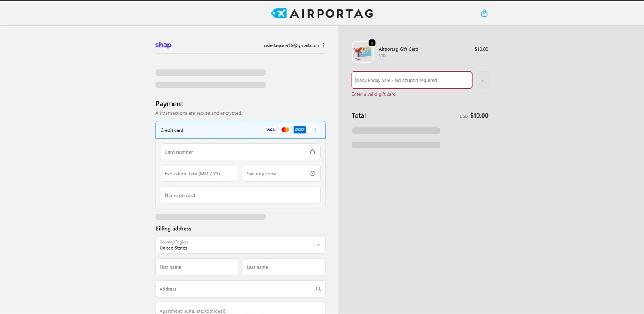Select the Credit card payment option
The width and height of the screenshot is (644, 314).
tap(240, 130)
